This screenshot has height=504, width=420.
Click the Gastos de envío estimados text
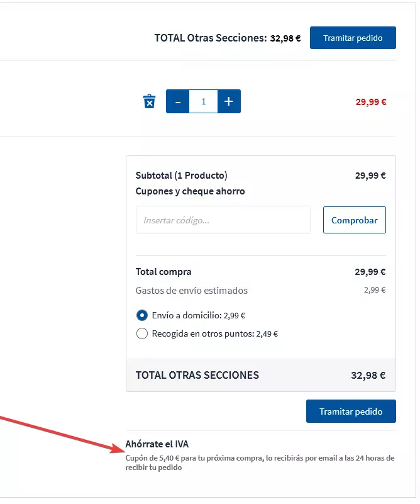pos(191,291)
